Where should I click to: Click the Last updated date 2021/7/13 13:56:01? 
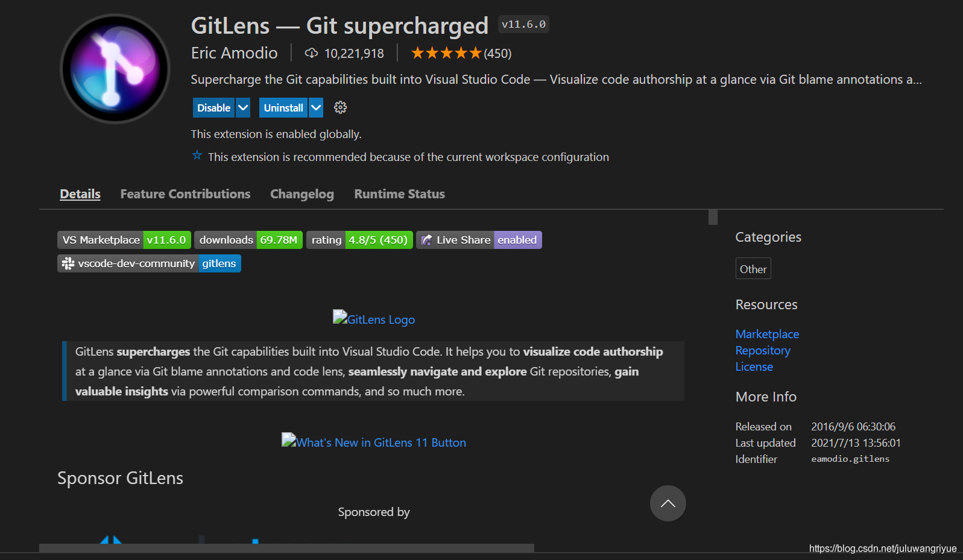click(x=856, y=442)
